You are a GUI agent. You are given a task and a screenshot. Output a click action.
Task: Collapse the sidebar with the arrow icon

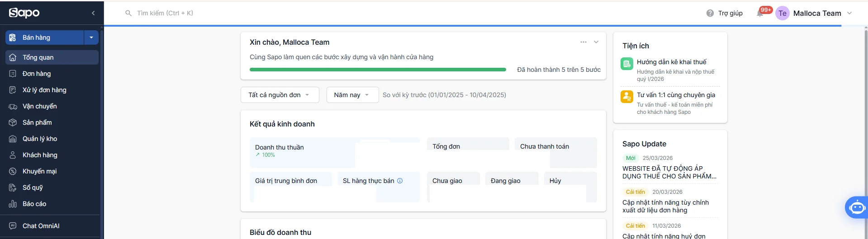tap(93, 13)
